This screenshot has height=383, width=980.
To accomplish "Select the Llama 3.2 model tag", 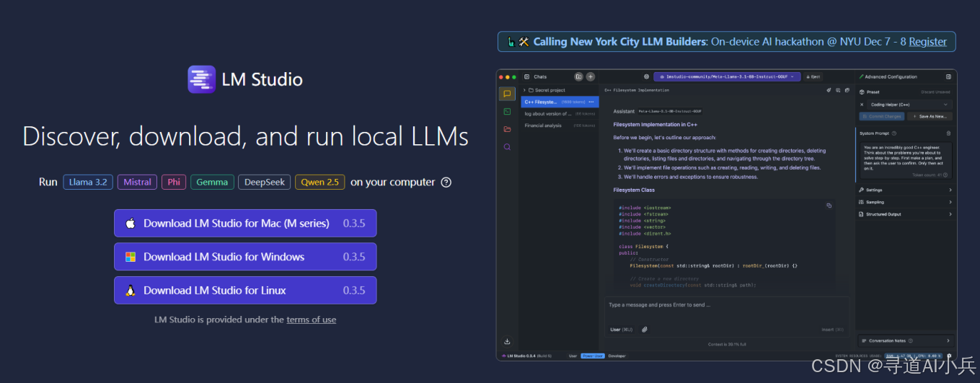I will (88, 182).
